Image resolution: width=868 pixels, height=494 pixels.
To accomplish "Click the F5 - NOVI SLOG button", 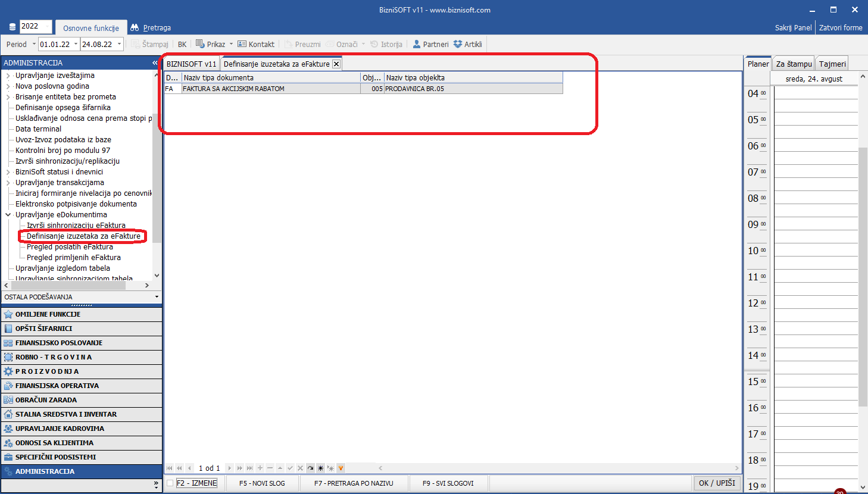I will click(x=262, y=483).
